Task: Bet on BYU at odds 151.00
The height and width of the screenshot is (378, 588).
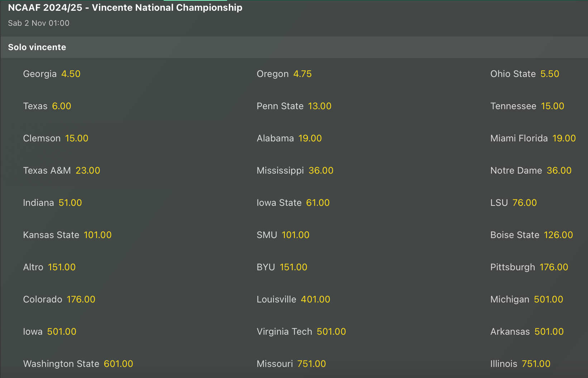Action: point(281,267)
